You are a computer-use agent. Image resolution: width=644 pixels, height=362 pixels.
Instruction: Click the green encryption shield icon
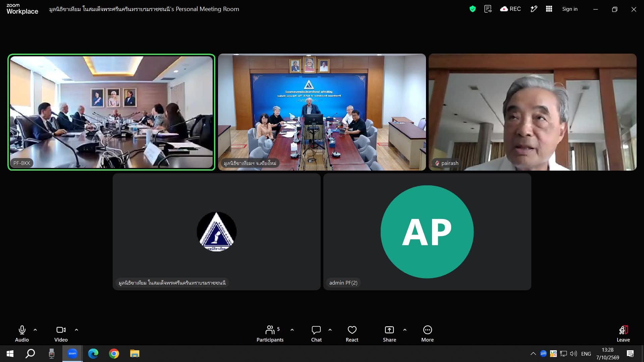click(x=473, y=9)
